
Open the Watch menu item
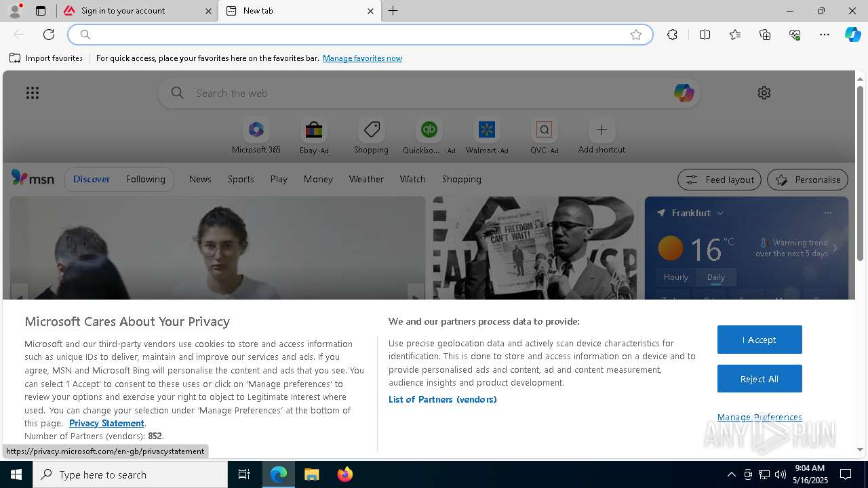(x=412, y=179)
